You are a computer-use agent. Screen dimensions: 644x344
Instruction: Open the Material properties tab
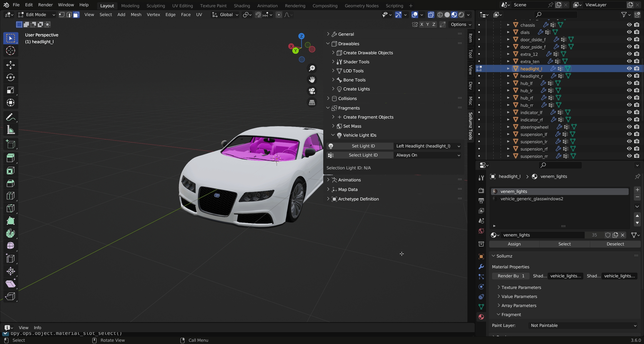[x=481, y=317]
